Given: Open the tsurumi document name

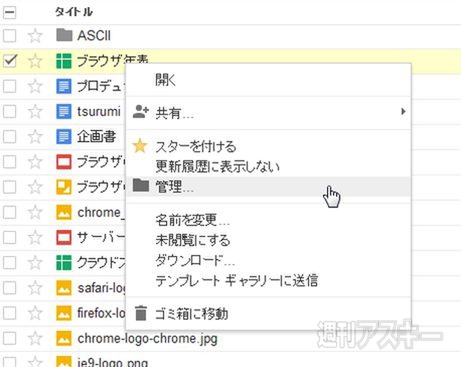Looking at the screenshot, I should pyautogui.click(x=99, y=111).
